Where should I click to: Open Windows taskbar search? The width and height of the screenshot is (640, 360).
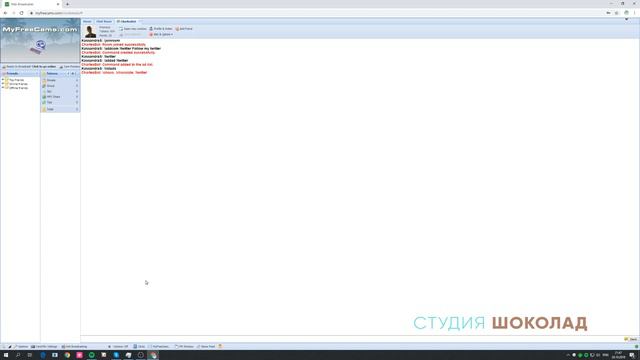[x=18, y=355]
